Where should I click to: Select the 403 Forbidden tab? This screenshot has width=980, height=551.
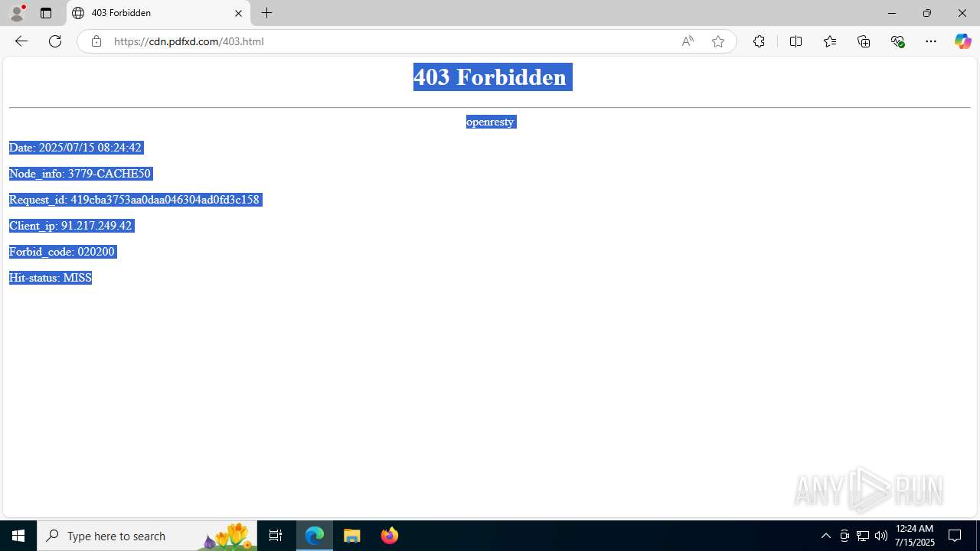[158, 13]
